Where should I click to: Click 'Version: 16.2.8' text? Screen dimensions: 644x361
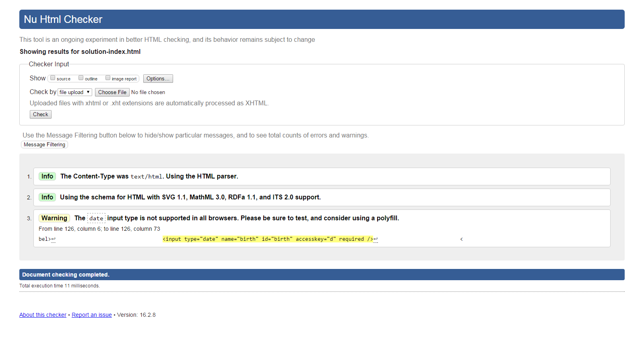[136, 315]
